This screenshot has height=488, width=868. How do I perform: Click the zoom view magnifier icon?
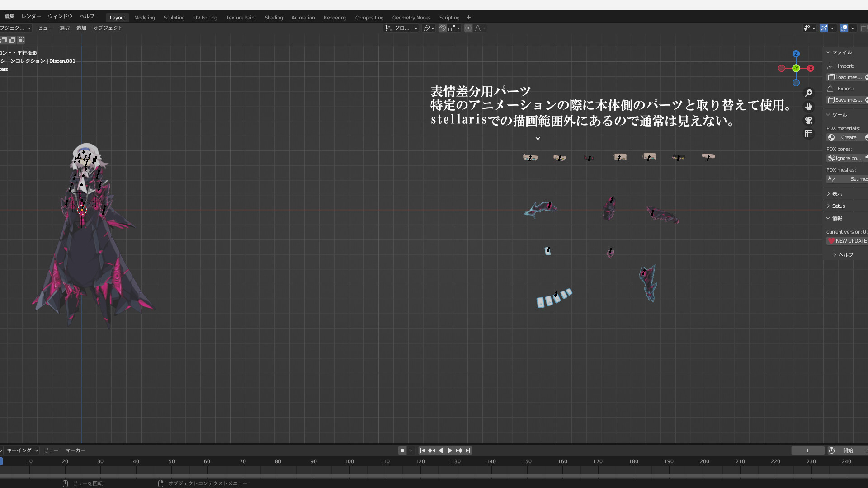[x=809, y=93]
